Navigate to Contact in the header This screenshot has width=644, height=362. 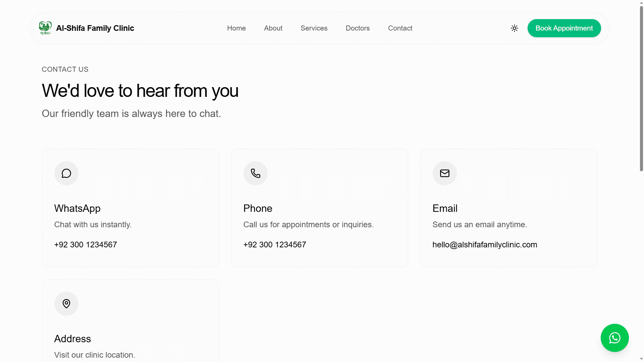pos(400,28)
